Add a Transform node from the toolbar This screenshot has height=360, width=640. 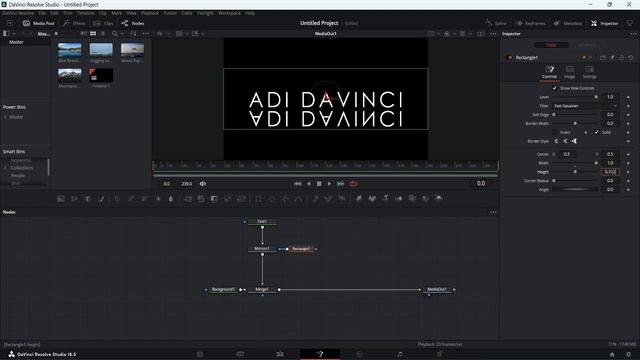[242, 199]
